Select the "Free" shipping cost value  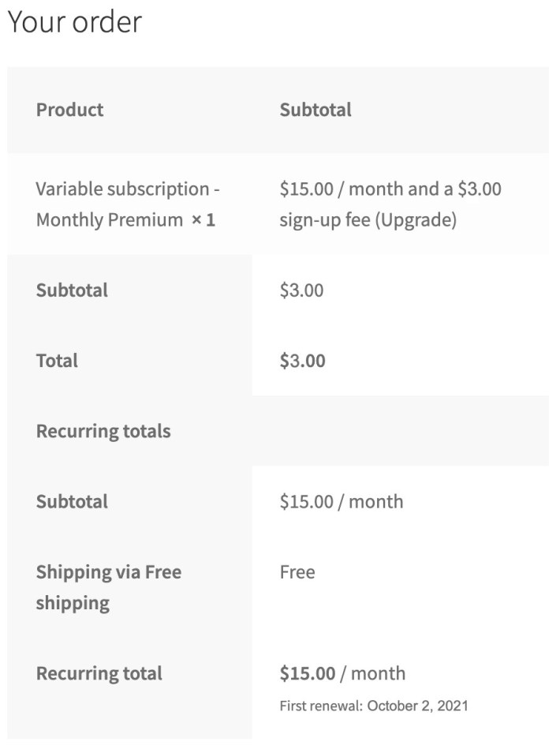click(297, 572)
